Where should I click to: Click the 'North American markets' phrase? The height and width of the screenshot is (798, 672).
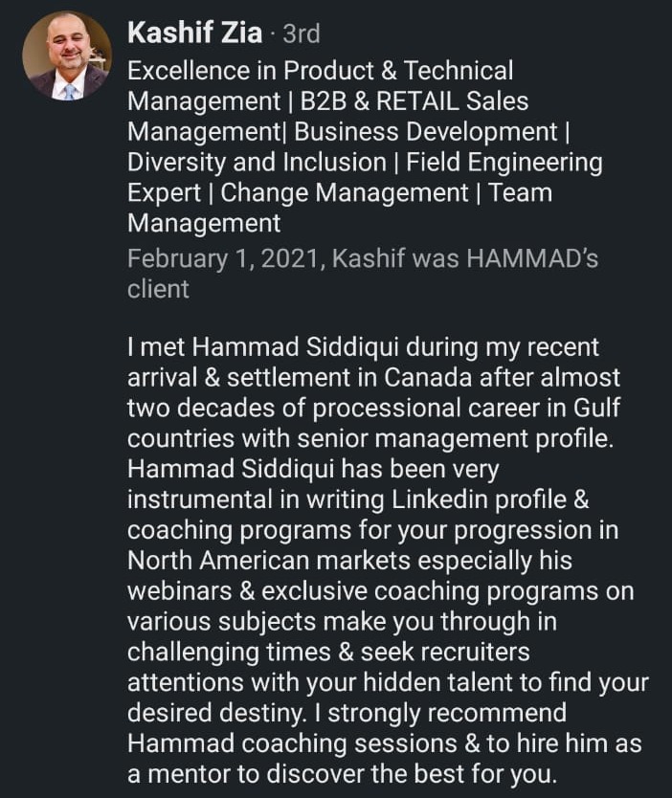(269, 561)
